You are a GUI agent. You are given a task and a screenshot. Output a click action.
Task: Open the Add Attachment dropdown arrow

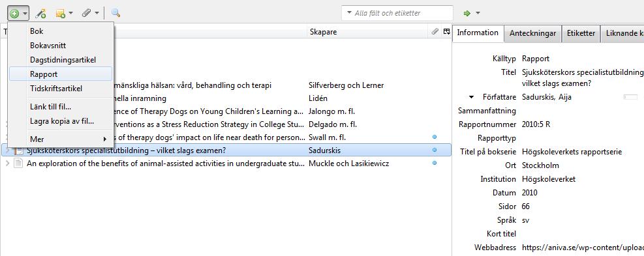97,13
